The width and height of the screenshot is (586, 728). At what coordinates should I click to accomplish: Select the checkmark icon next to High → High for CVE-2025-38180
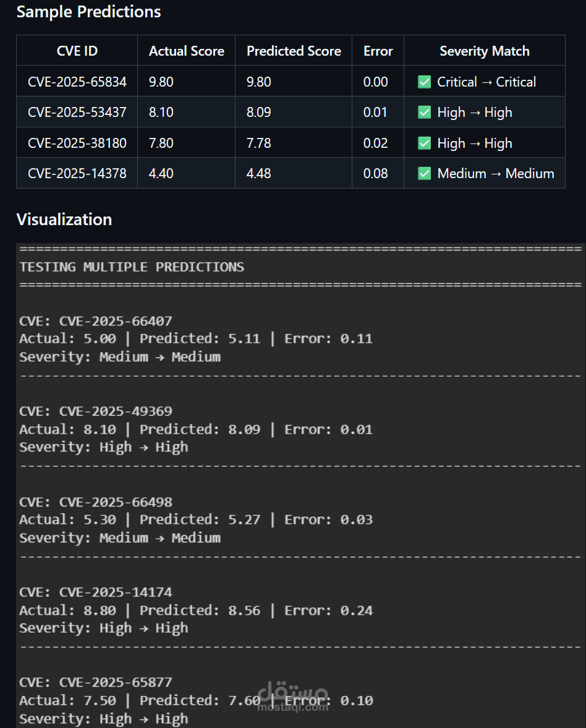(x=425, y=142)
